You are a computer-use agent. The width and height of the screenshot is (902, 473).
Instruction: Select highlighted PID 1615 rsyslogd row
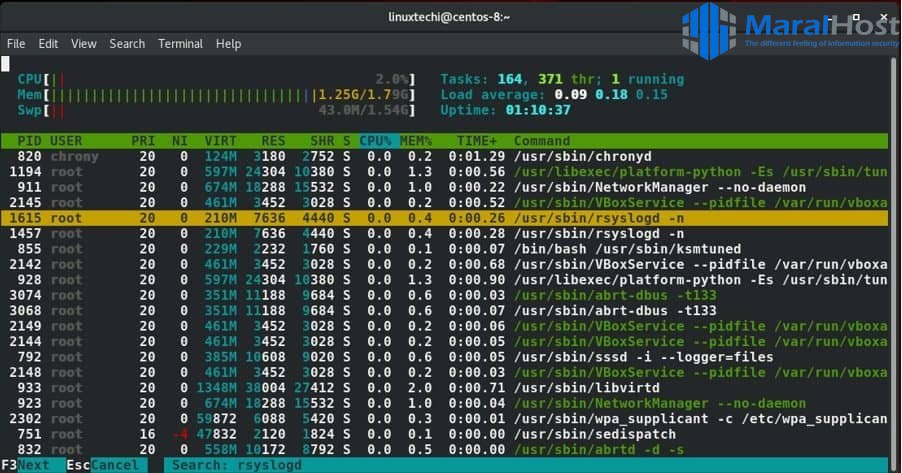[x=444, y=218]
